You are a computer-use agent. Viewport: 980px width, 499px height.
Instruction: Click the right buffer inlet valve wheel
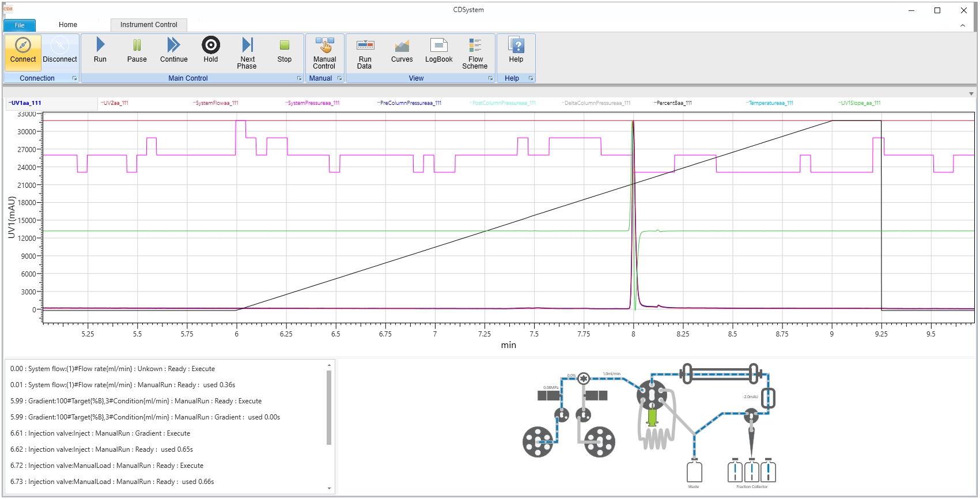pyautogui.click(x=600, y=443)
